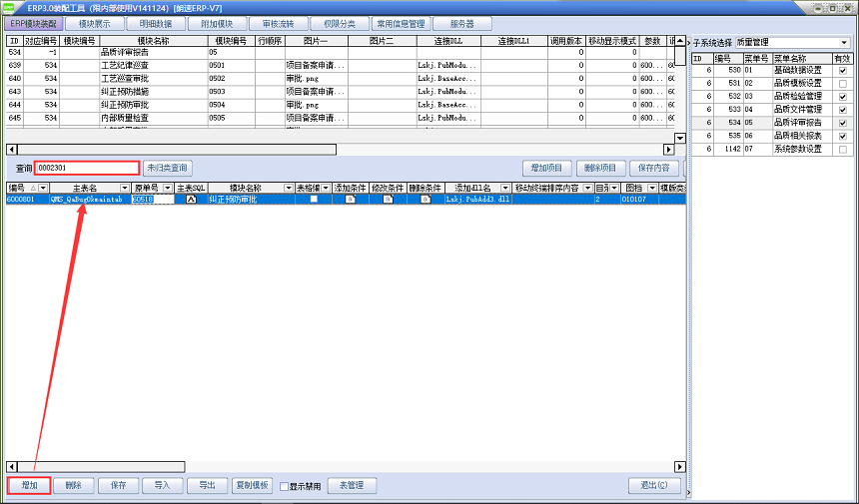Click the 主表SQL edit icon in selected row
The width and height of the screenshot is (859, 504).
pyautogui.click(x=191, y=200)
